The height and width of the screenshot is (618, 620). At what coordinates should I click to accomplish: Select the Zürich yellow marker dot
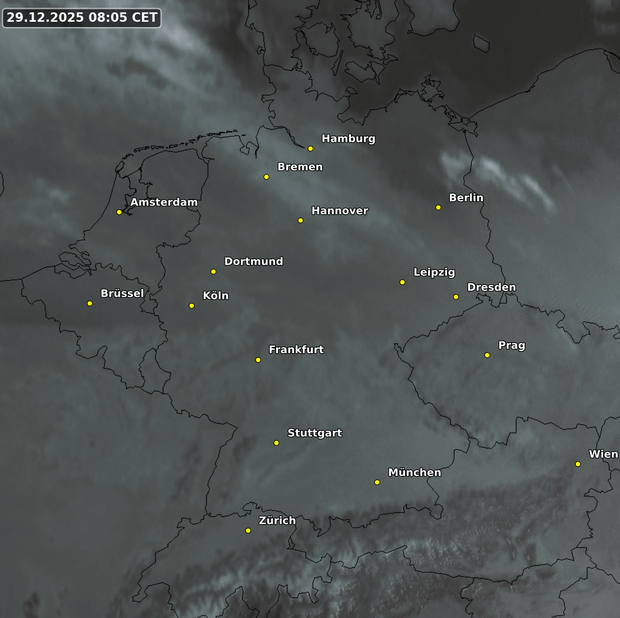[248, 530]
